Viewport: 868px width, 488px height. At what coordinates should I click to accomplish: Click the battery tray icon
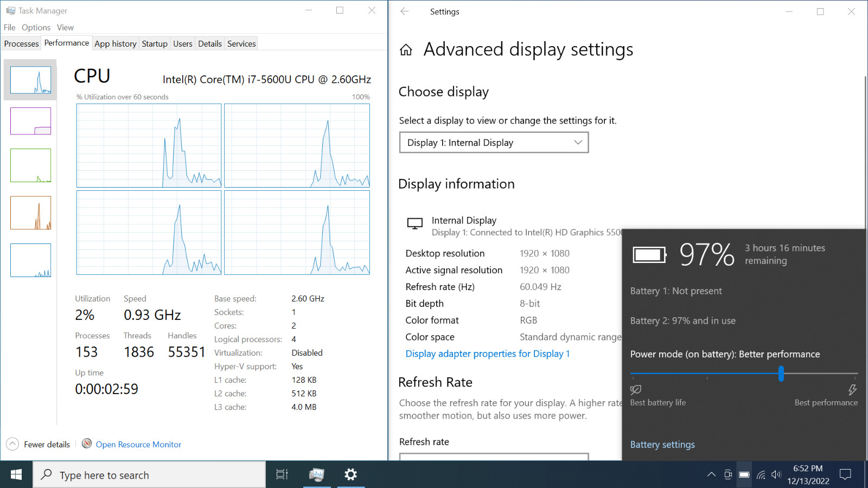(x=744, y=474)
